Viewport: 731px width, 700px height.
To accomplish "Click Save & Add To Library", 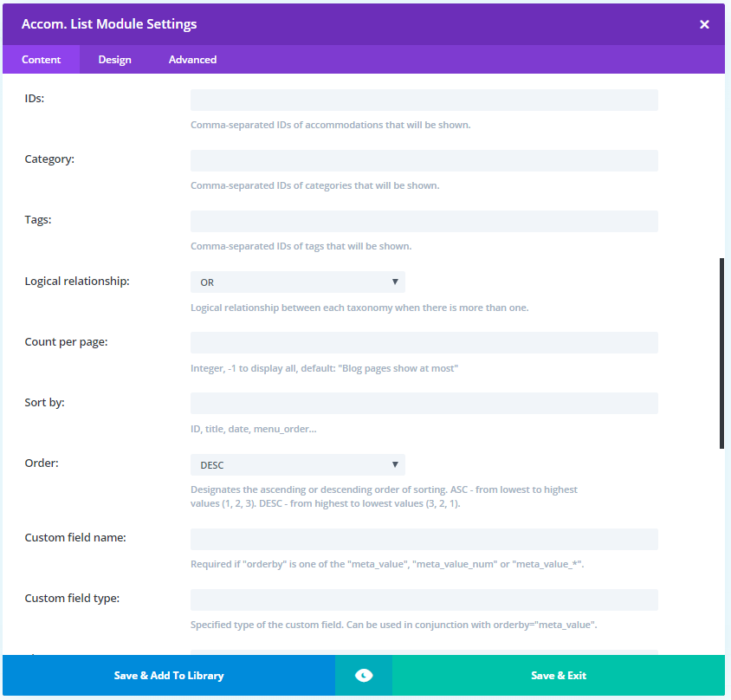I will point(169,676).
